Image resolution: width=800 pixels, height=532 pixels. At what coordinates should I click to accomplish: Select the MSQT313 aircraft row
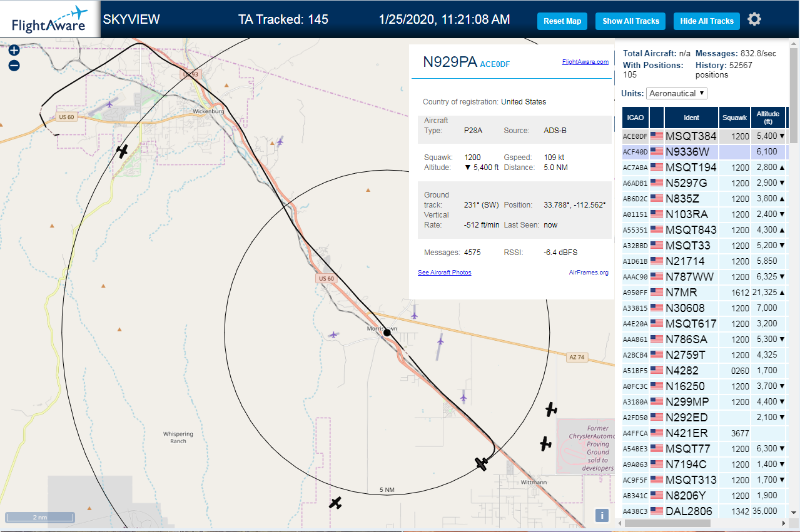[704, 479]
